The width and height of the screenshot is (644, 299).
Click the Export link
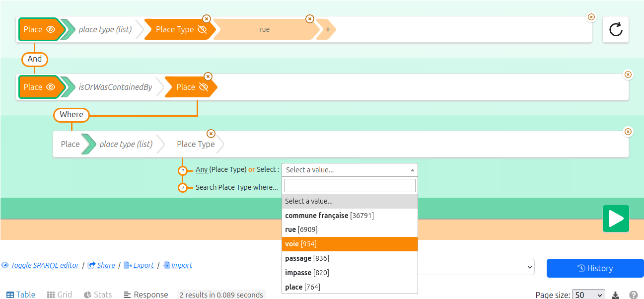click(139, 265)
